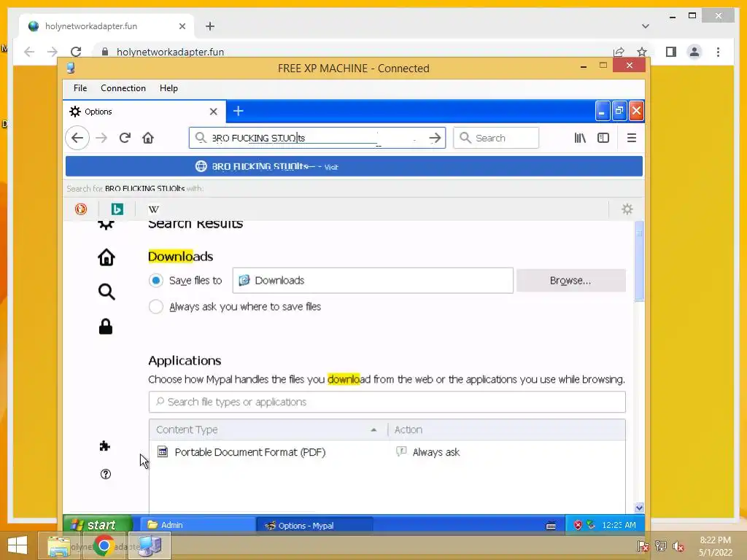
Task: Open the Help menu
Action: (x=169, y=88)
